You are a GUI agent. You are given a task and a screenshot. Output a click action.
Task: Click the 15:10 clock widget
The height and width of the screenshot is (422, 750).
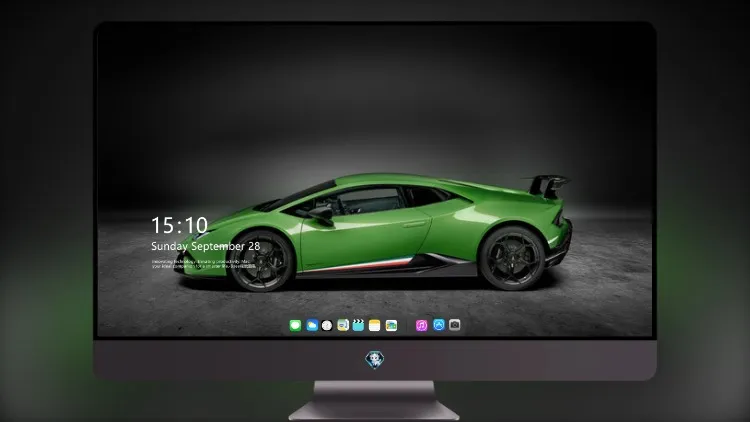179,225
